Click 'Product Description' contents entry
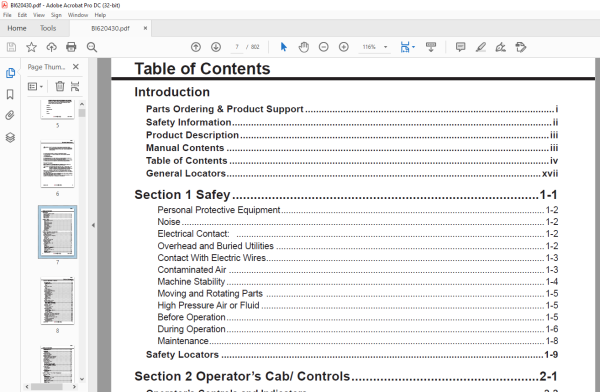This screenshot has width=600, height=392. point(192,135)
